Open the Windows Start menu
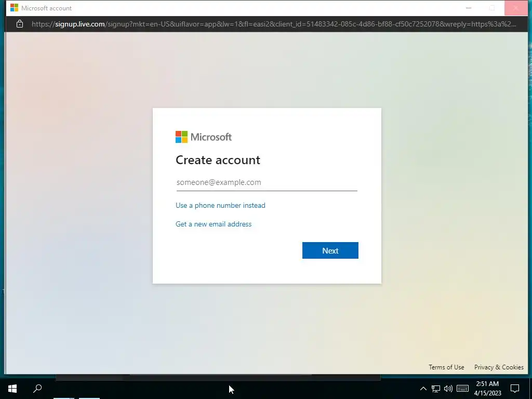This screenshot has height=399, width=532. (x=12, y=389)
